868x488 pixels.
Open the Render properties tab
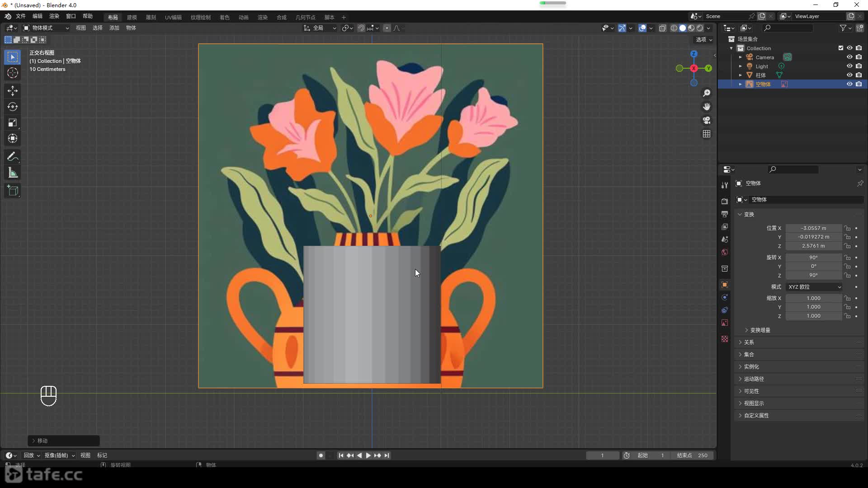725,201
